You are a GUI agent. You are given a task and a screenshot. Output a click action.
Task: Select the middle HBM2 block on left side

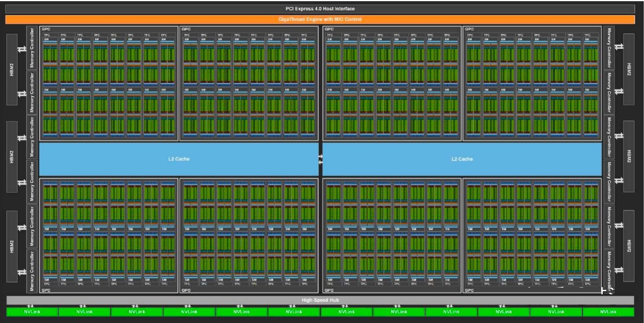point(12,157)
